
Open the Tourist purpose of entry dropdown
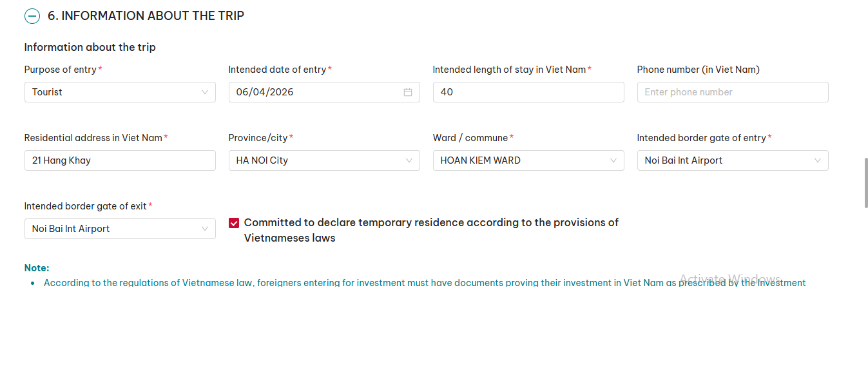point(110,92)
